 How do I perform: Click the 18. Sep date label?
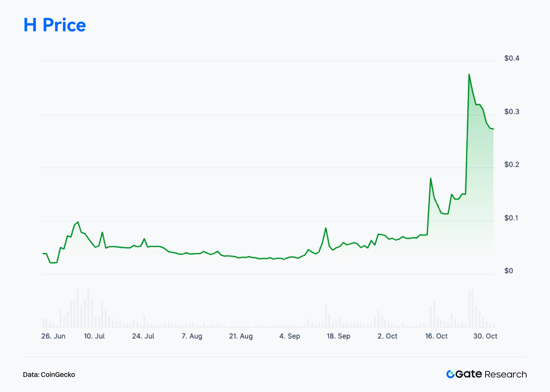pyautogui.click(x=338, y=336)
